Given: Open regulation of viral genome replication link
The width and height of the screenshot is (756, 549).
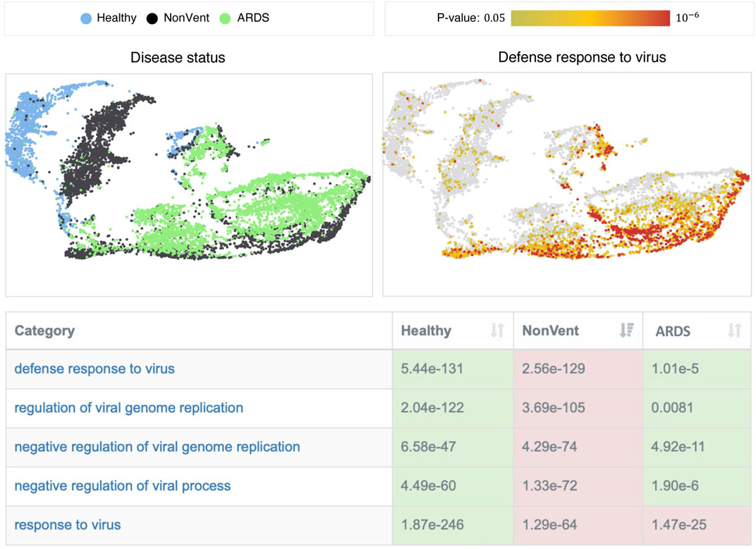Looking at the screenshot, I should point(129,408).
